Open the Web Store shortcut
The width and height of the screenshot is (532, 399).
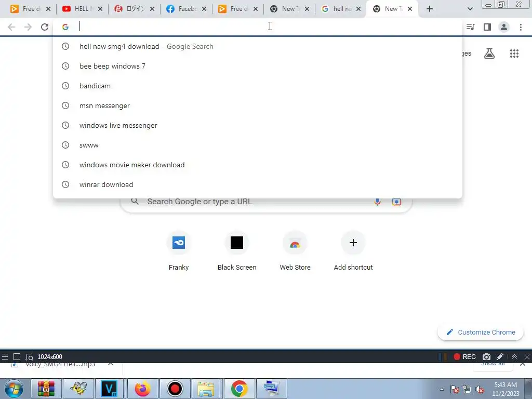tap(295, 251)
